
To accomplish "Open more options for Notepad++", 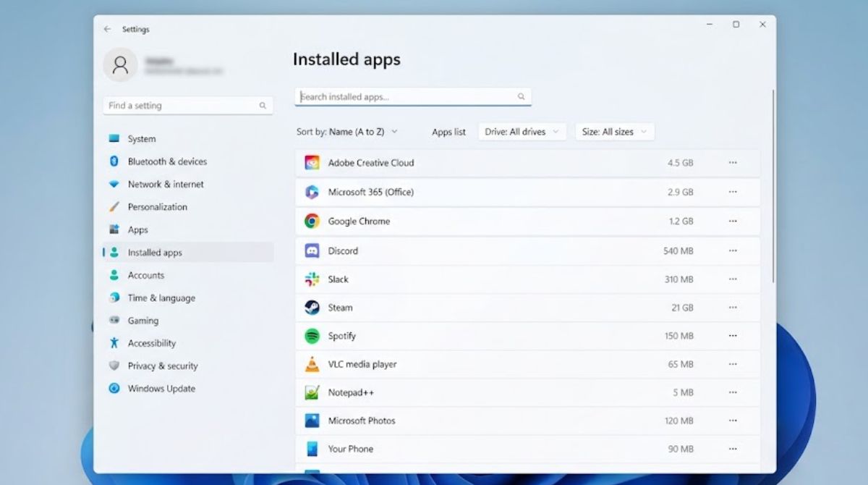I will 733,392.
